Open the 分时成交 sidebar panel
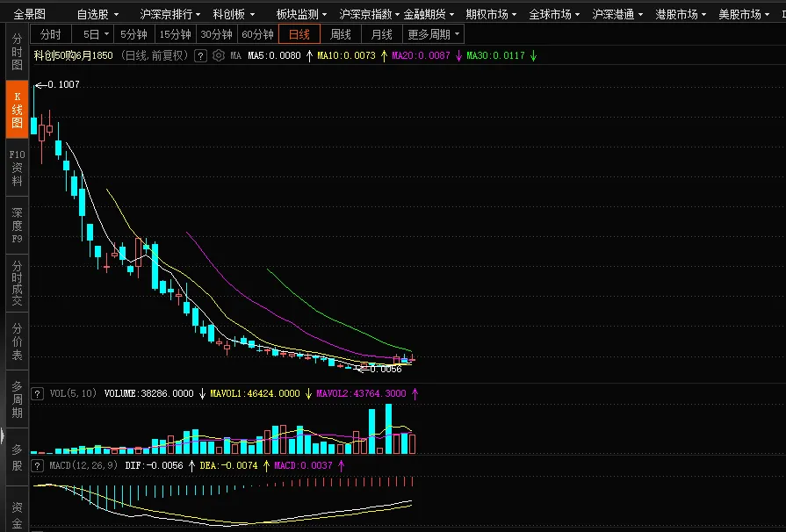This screenshot has width=786, height=532. (x=17, y=283)
